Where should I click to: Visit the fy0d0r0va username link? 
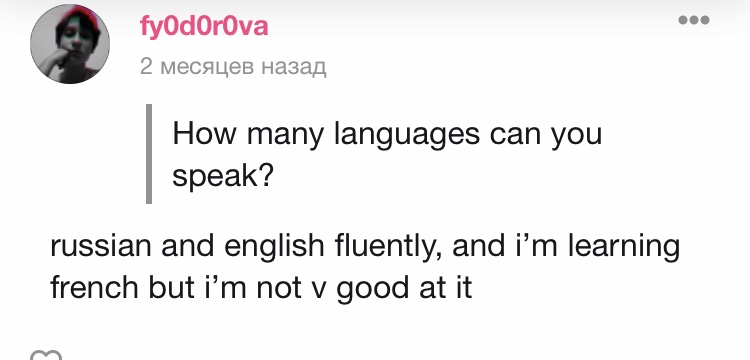[x=204, y=26]
